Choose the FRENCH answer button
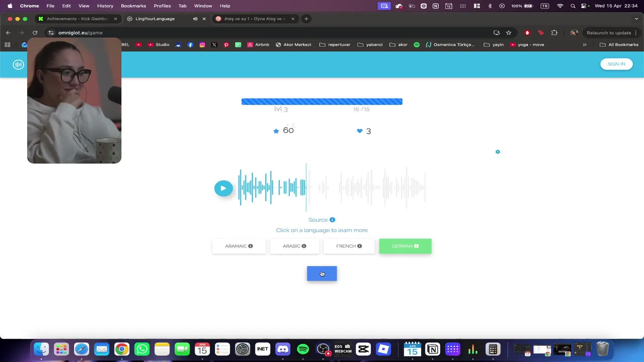This screenshot has height=362, width=644. tap(349, 246)
